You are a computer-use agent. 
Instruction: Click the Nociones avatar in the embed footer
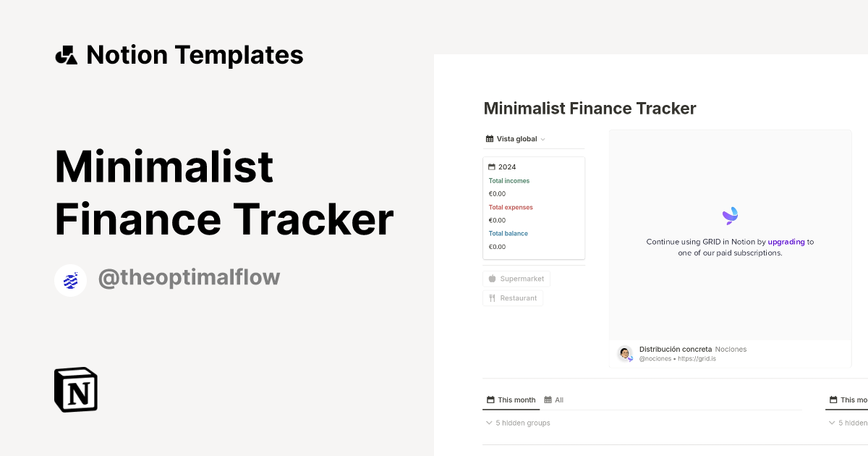pyautogui.click(x=624, y=353)
